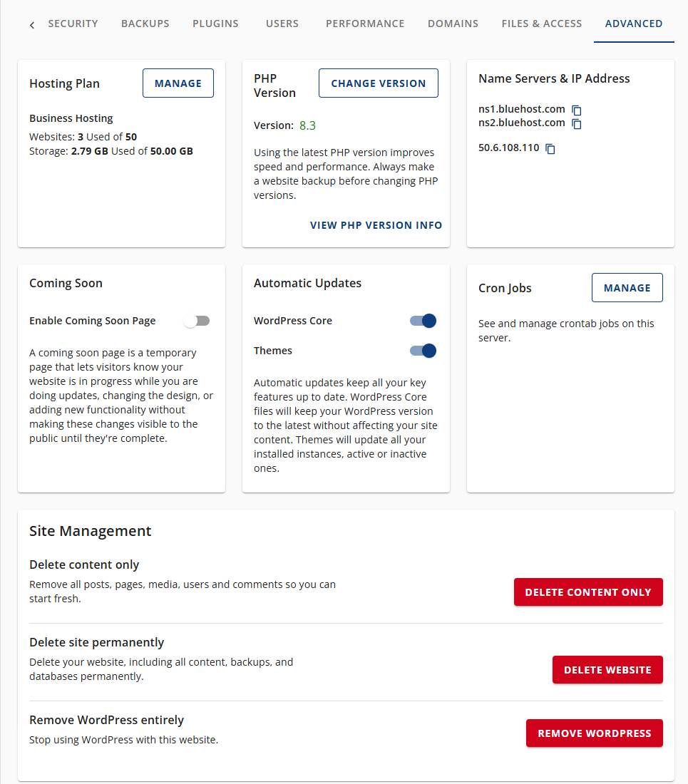Copy the IP address 50.6.108.110

click(x=549, y=148)
